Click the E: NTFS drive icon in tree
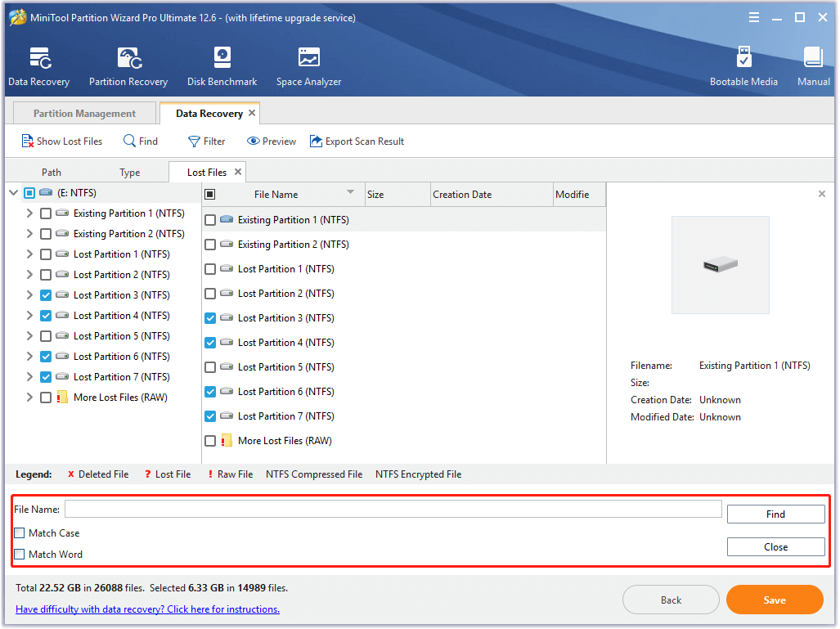 click(x=46, y=192)
